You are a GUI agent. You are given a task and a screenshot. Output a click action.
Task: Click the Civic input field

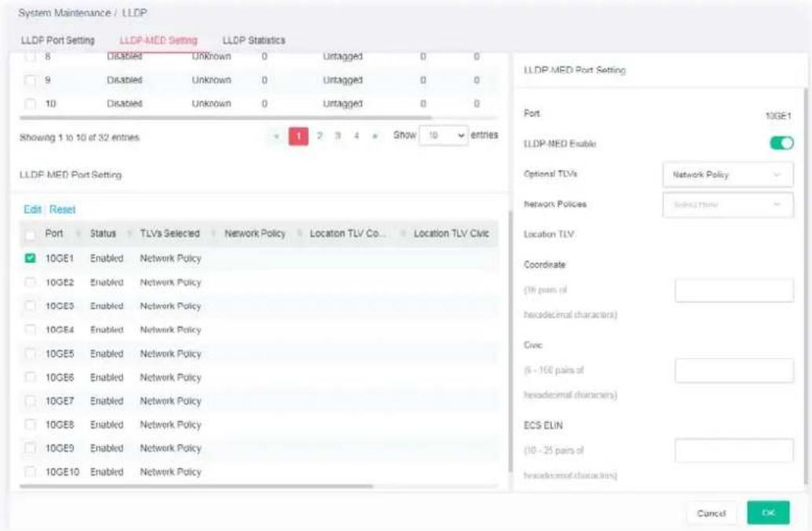[x=733, y=371]
